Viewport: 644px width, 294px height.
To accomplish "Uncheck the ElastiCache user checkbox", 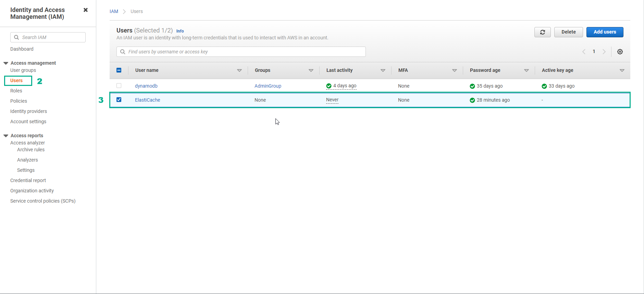I will click(x=119, y=100).
